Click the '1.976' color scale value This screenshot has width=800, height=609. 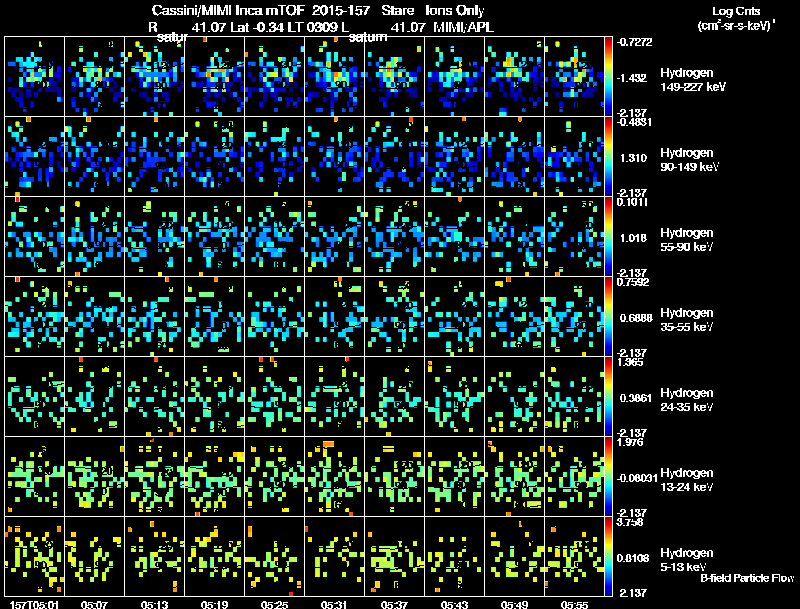click(629, 442)
